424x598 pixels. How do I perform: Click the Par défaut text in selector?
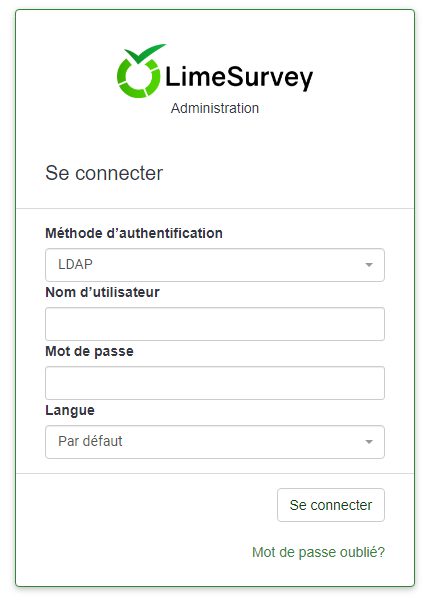[90, 441]
